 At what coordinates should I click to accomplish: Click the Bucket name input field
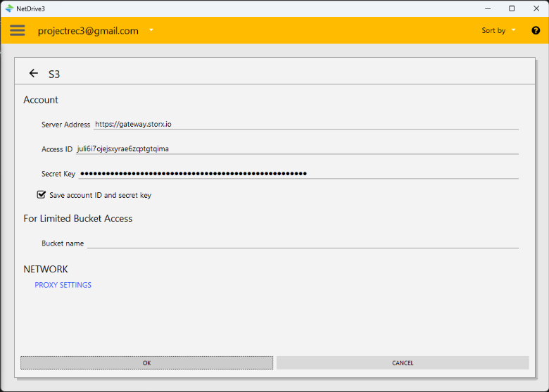click(x=303, y=244)
